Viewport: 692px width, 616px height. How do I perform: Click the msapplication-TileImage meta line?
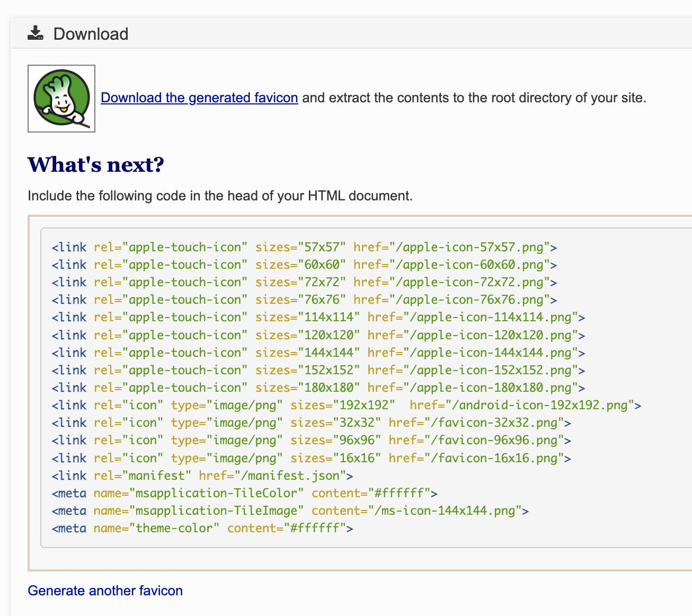[x=290, y=511]
